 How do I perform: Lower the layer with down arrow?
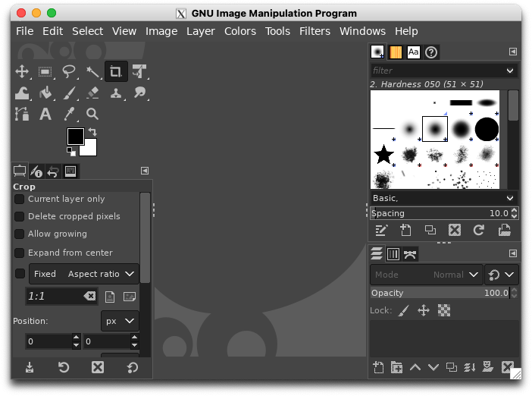point(433,367)
